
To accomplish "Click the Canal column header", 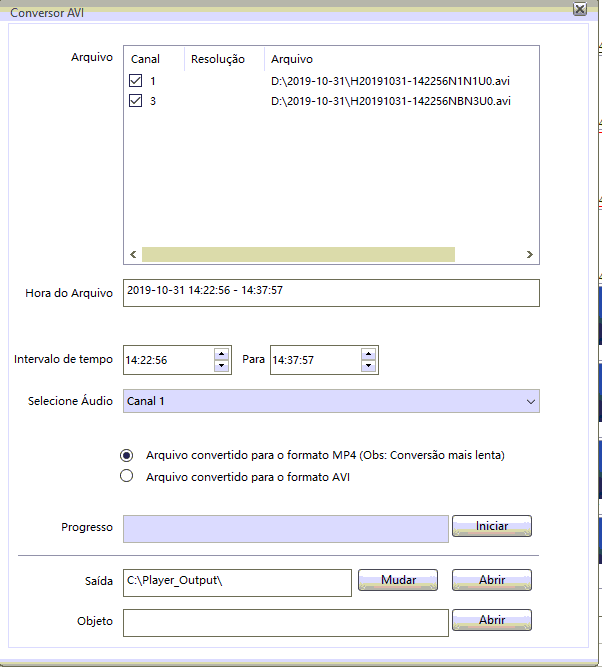I will [146, 59].
